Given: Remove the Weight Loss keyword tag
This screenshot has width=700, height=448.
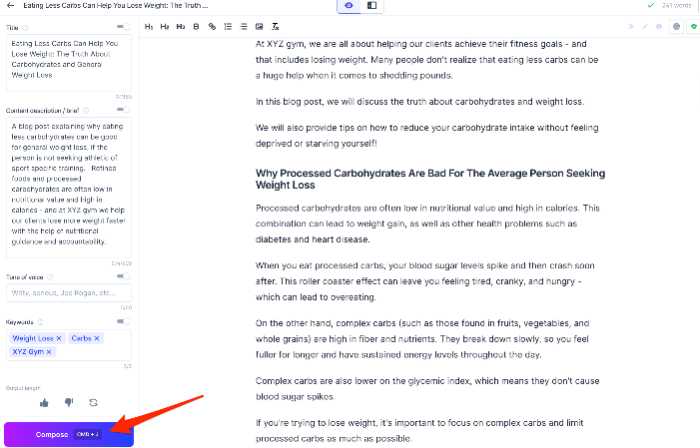Looking at the screenshot, I should tap(59, 339).
